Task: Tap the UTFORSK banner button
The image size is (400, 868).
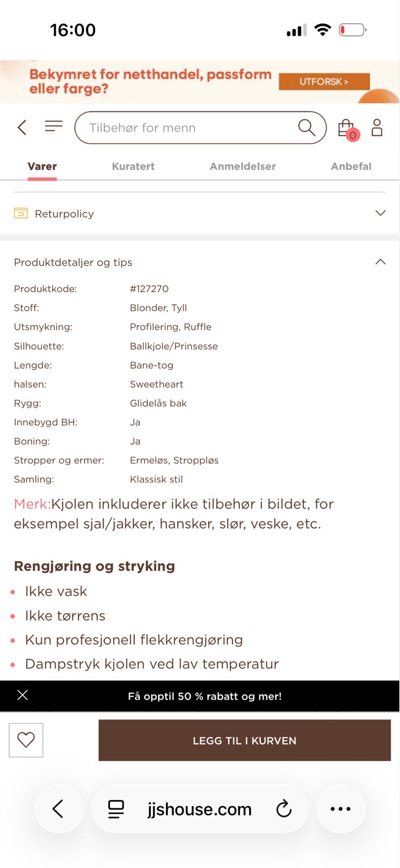Action: click(324, 81)
